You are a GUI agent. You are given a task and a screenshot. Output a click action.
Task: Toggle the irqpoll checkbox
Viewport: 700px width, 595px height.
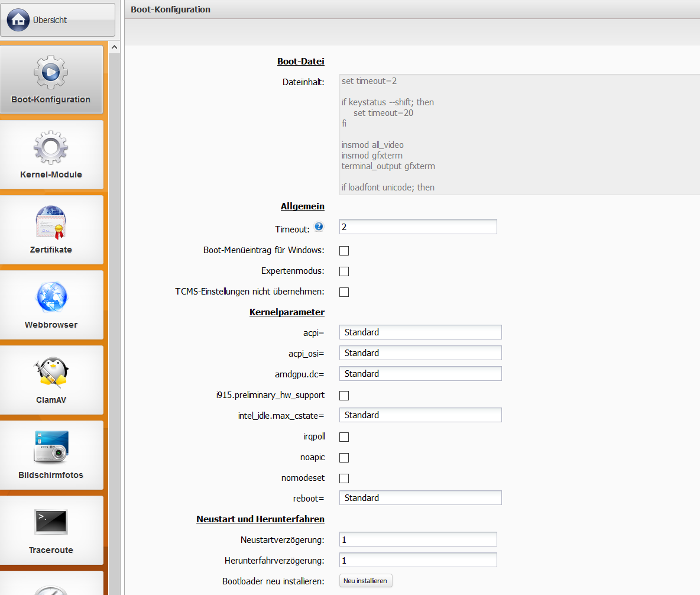coord(344,437)
